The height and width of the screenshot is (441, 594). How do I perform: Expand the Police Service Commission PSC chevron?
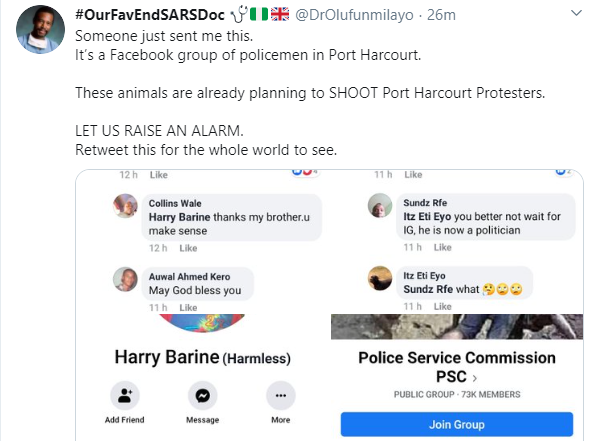(475, 378)
